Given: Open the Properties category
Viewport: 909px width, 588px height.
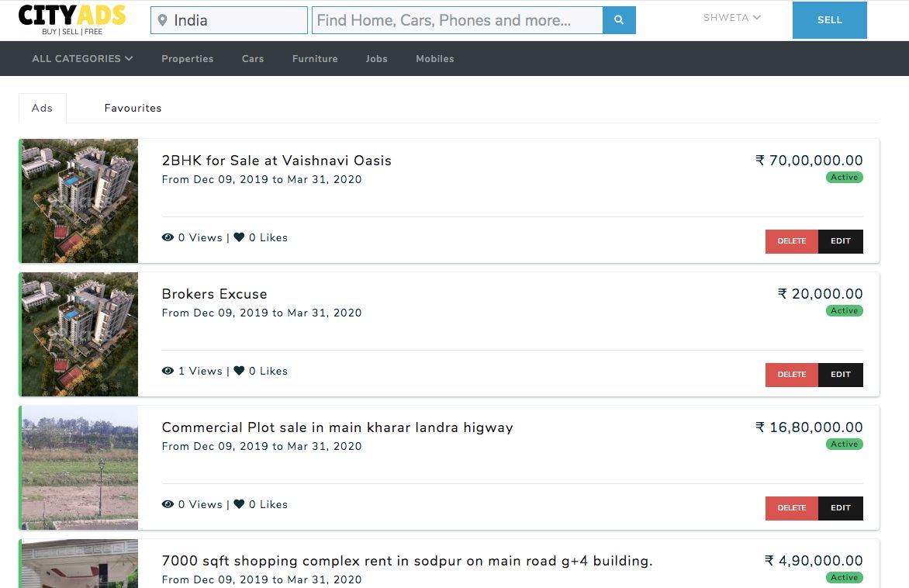Looking at the screenshot, I should (187, 59).
